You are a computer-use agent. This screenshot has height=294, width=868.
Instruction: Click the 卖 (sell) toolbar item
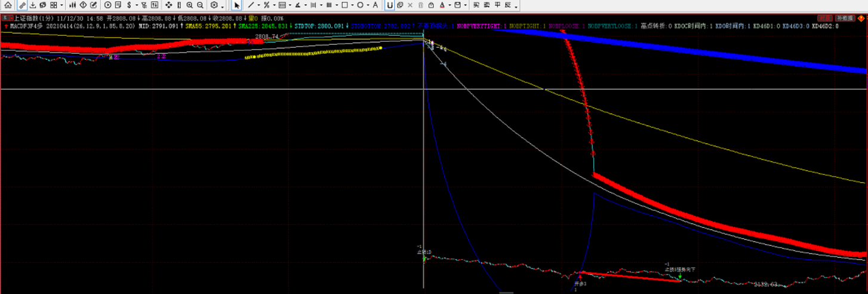click(x=487, y=5)
